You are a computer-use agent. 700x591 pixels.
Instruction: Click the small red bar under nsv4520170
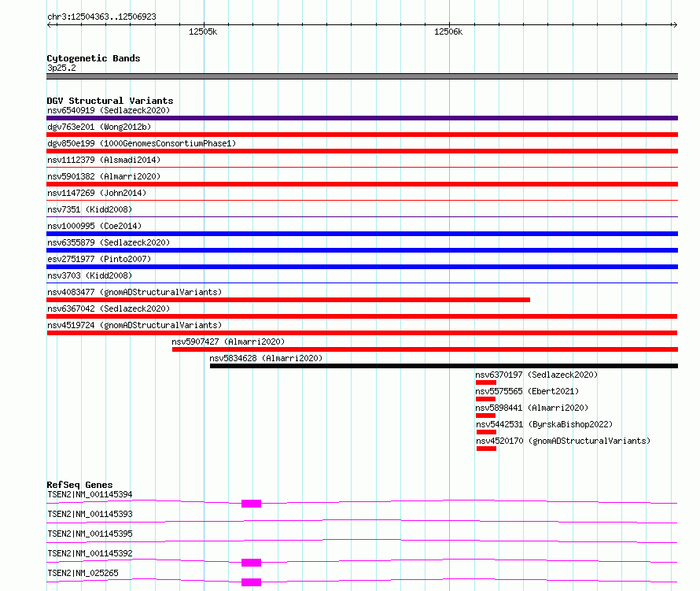pyautogui.click(x=486, y=449)
